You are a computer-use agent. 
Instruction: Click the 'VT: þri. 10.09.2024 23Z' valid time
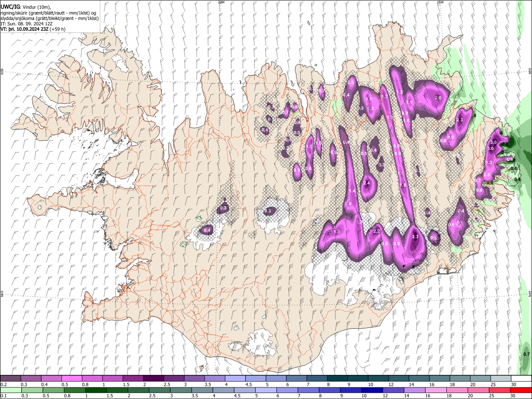25,30
